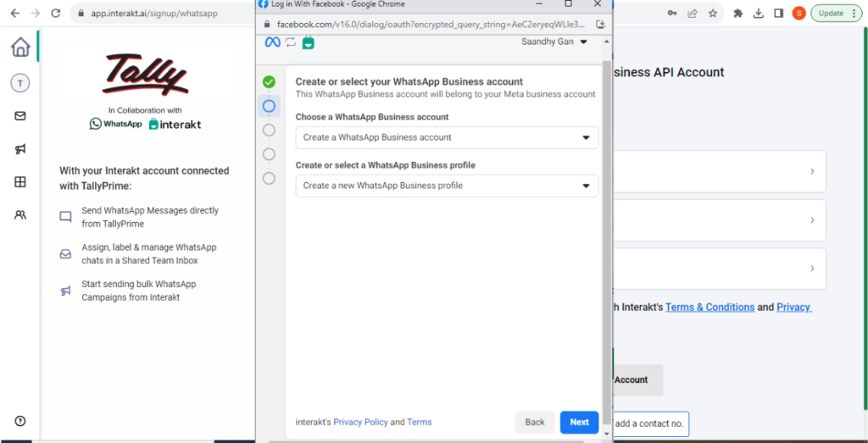Open interakt's Privacy Policy link
The width and height of the screenshot is (868, 443).
(360, 422)
